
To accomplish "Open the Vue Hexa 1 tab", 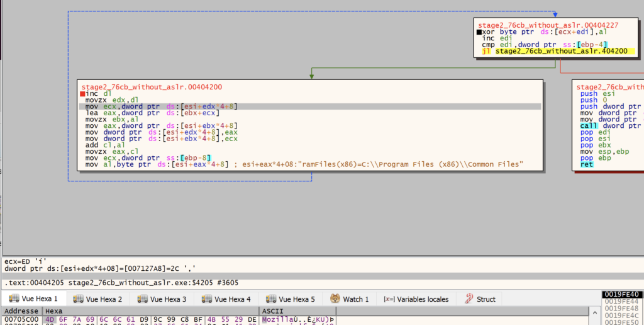I will pos(33,299).
